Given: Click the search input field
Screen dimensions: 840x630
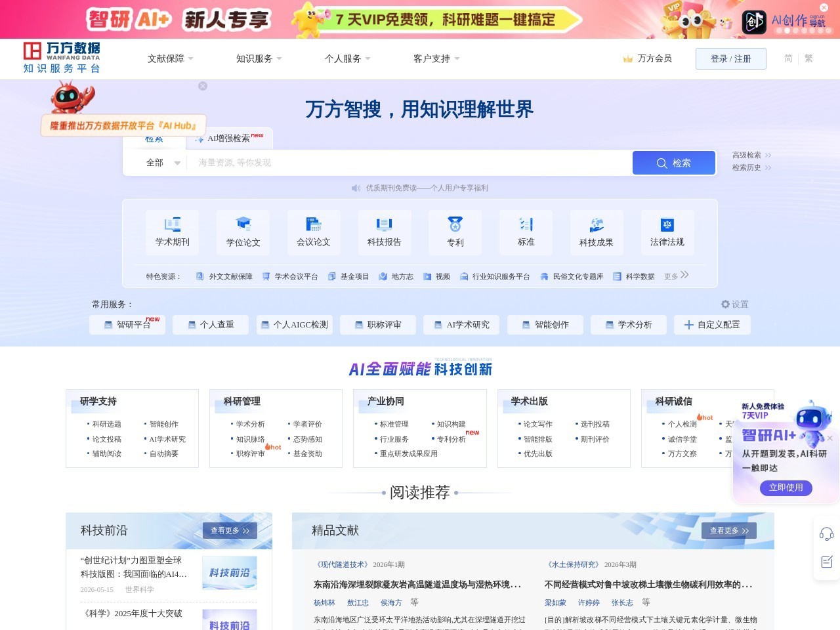Looking at the screenshot, I should coord(409,163).
